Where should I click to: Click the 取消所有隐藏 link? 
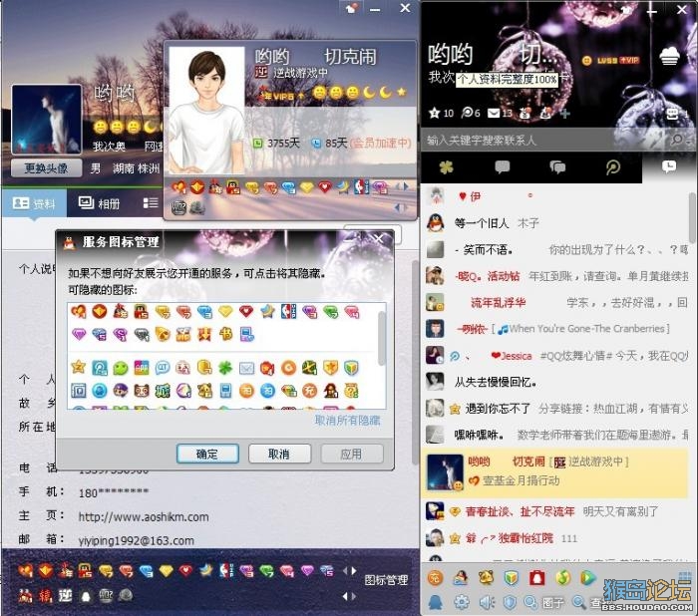(347, 421)
